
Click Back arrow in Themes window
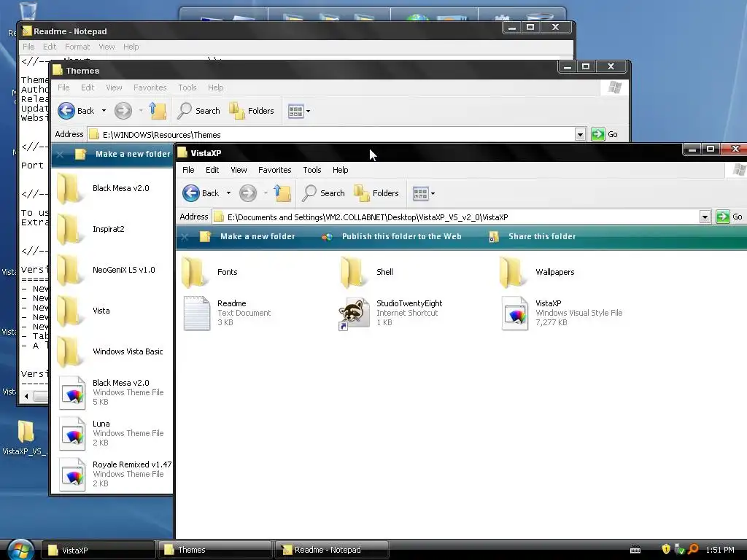tap(66, 111)
